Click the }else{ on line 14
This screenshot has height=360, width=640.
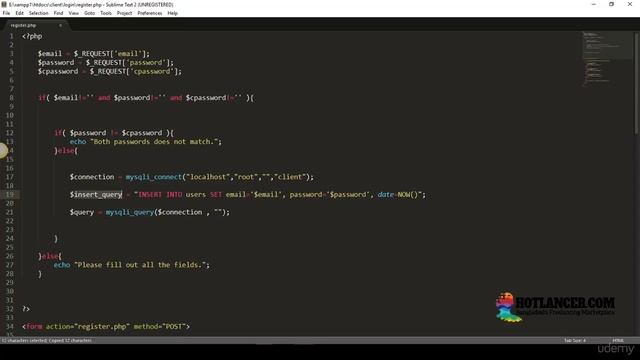pos(66,151)
